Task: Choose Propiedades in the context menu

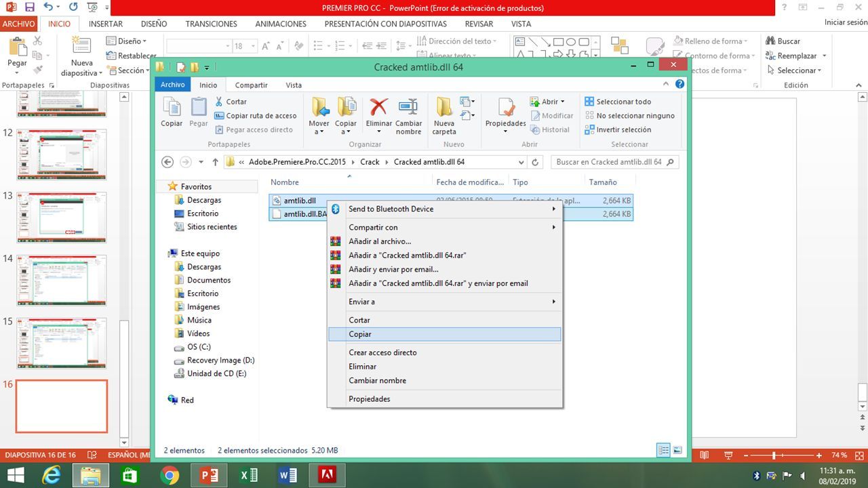Action: coord(445,399)
